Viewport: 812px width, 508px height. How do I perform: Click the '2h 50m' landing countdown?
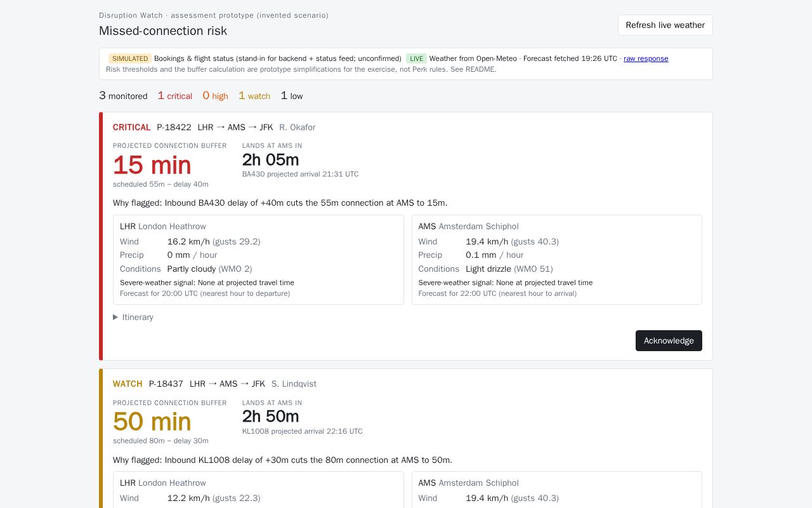tap(271, 417)
